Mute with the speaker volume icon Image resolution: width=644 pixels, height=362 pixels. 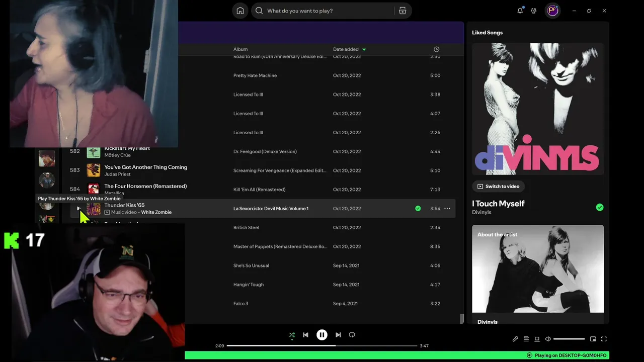[548, 339]
